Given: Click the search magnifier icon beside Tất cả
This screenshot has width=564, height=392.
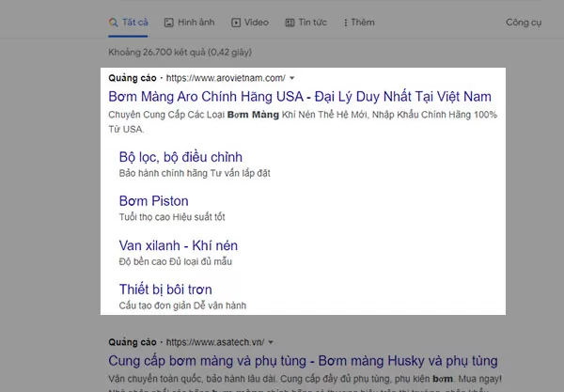Looking at the screenshot, I should click(x=114, y=23).
